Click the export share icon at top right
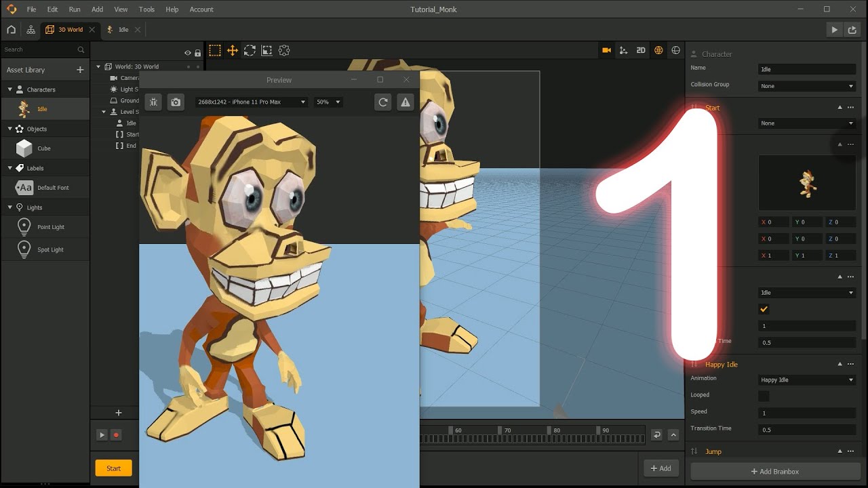 852,30
